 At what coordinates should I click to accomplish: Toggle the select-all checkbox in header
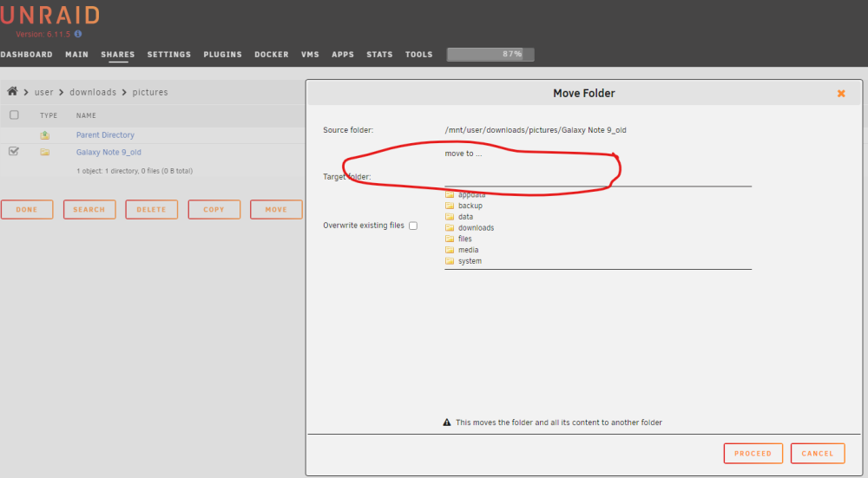point(15,115)
